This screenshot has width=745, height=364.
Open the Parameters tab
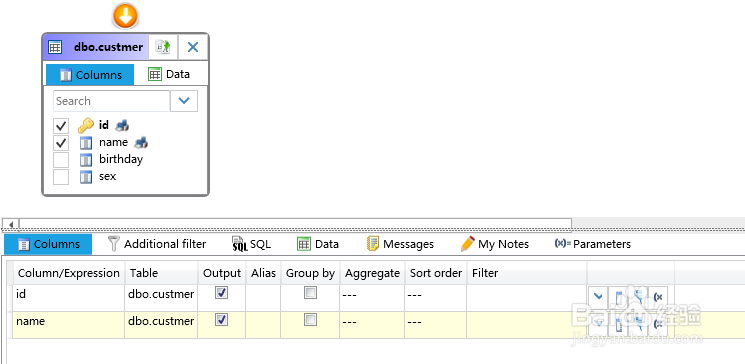[x=592, y=244]
